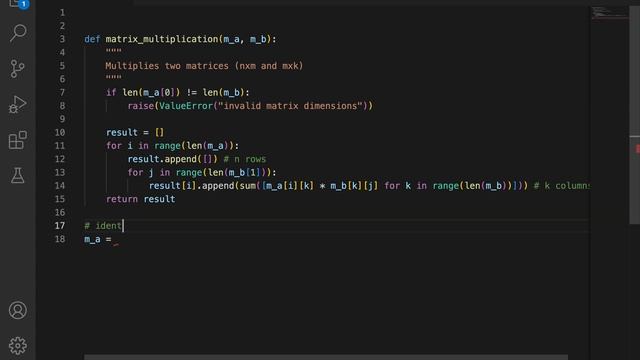Click 'return result' statement
The height and width of the screenshot is (360, 640).
(x=140, y=199)
